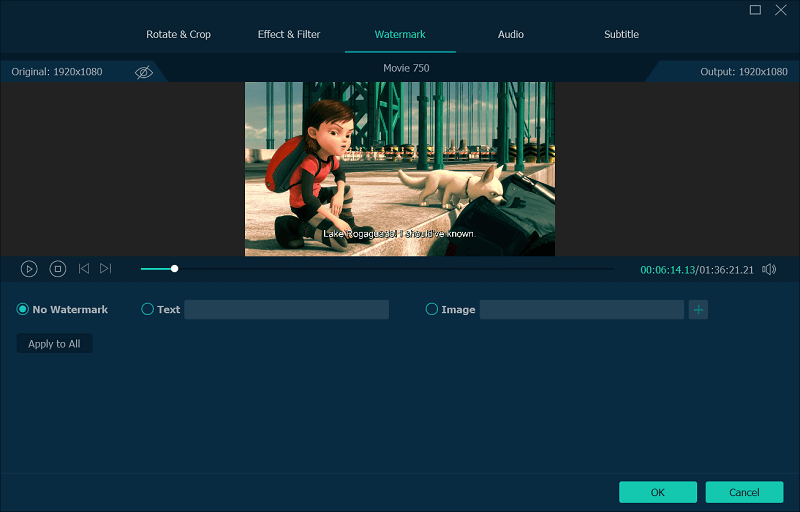
Task: Click the Image watermark path field
Action: coord(582,310)
